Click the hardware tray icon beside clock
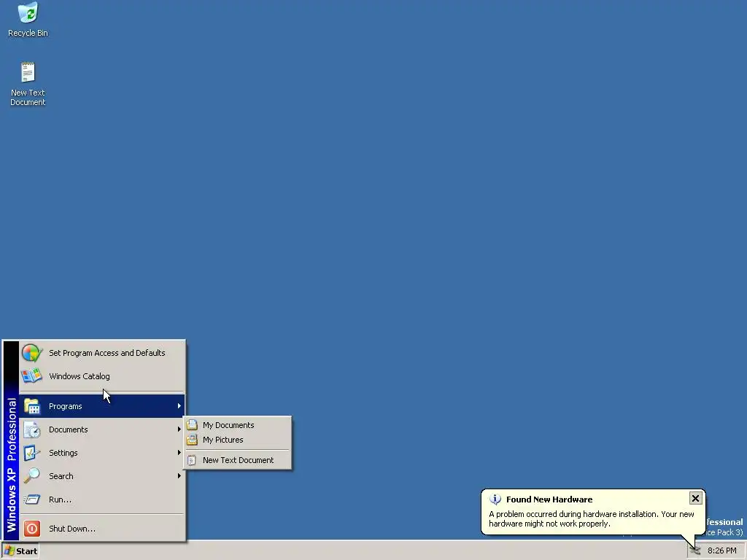The width and height of the screenshot is (747, 560). (x=695, y=551)
